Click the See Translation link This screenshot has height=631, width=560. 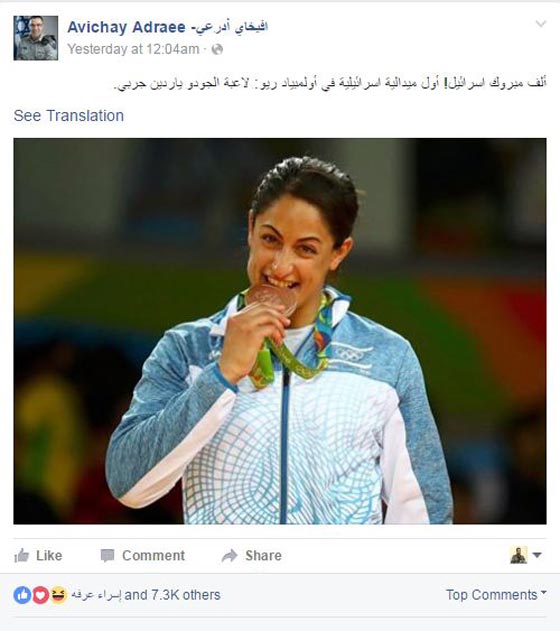(x=69, y=115)
